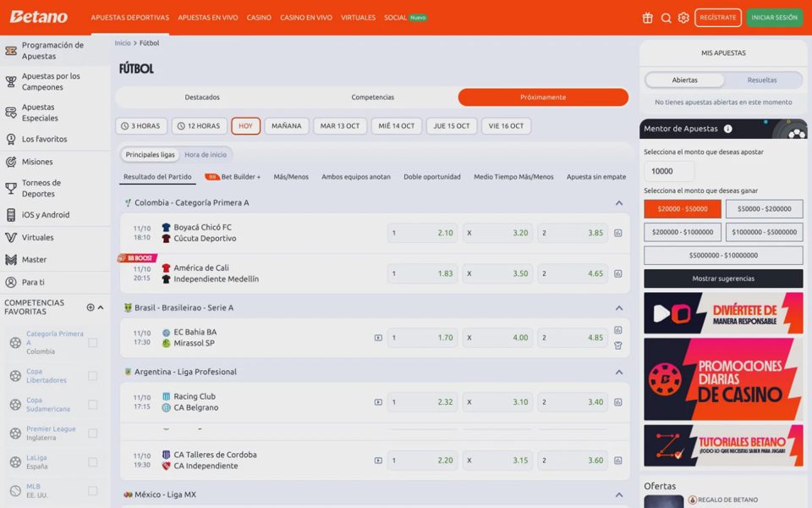The height and width of the screenshot is (508, 812).
Task: Check MLB EE. UU. favorite box
Action: click(93, 490)
